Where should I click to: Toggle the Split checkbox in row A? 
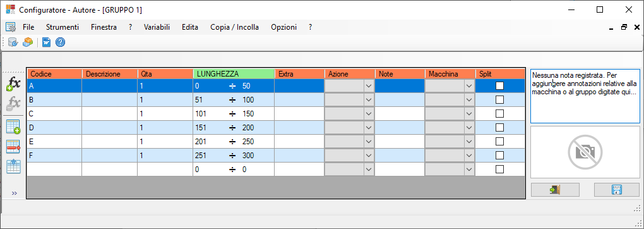pos(499,85)
